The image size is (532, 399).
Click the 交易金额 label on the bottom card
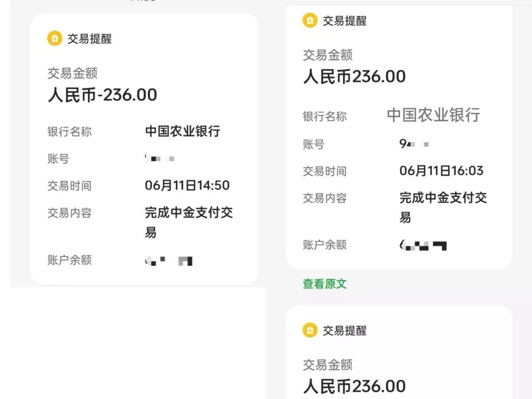[x=327, y=365]
